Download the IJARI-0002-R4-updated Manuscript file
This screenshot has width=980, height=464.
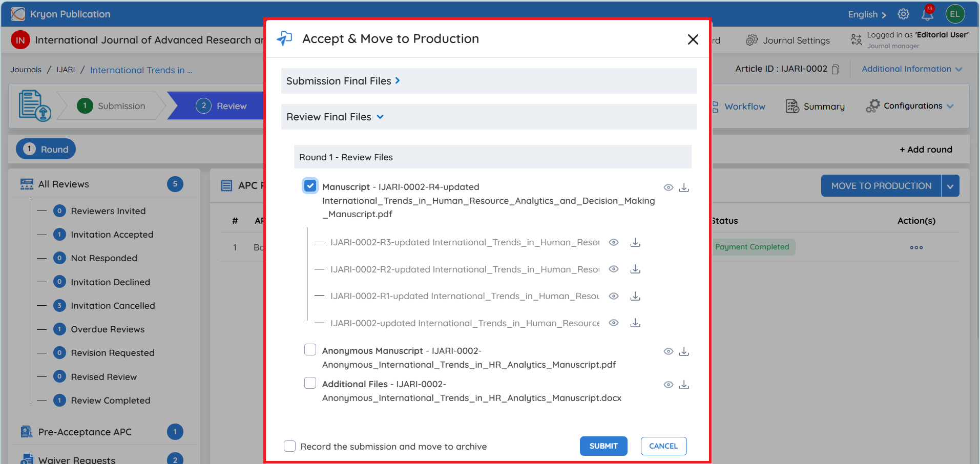point(684,187)
